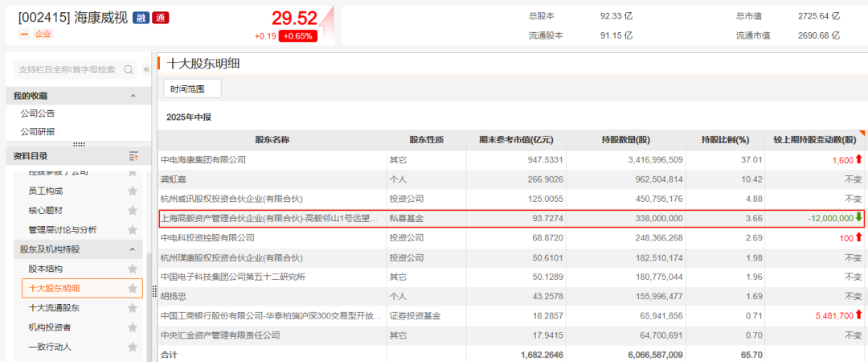Click the blue 融 margin trading badge

pyautogui.click(x=141, y=18)
